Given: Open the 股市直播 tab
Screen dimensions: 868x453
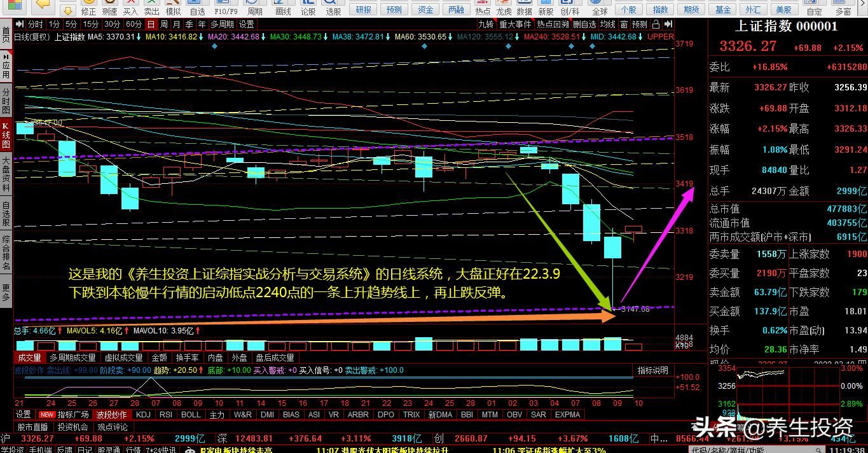Looking at the screenshot, I should [32, 427].
